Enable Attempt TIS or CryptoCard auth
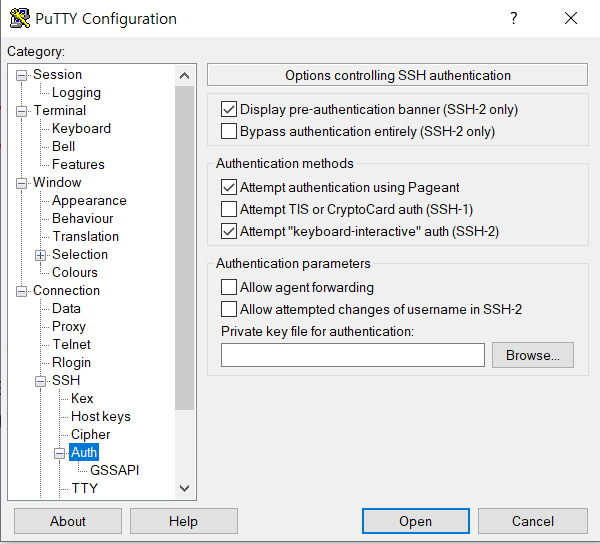This screenshot has width=600, height=544. tap(228, 209)
